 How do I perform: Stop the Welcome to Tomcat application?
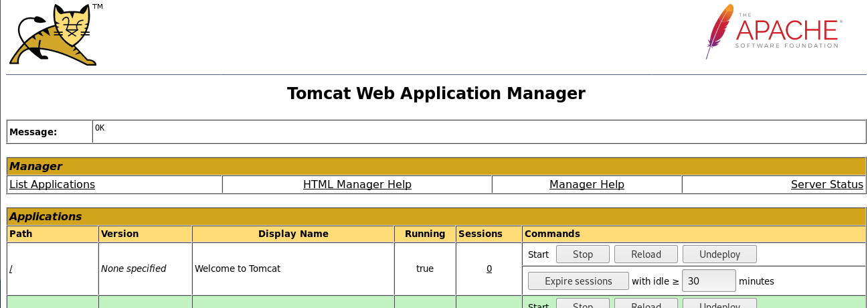coord(583,254)
